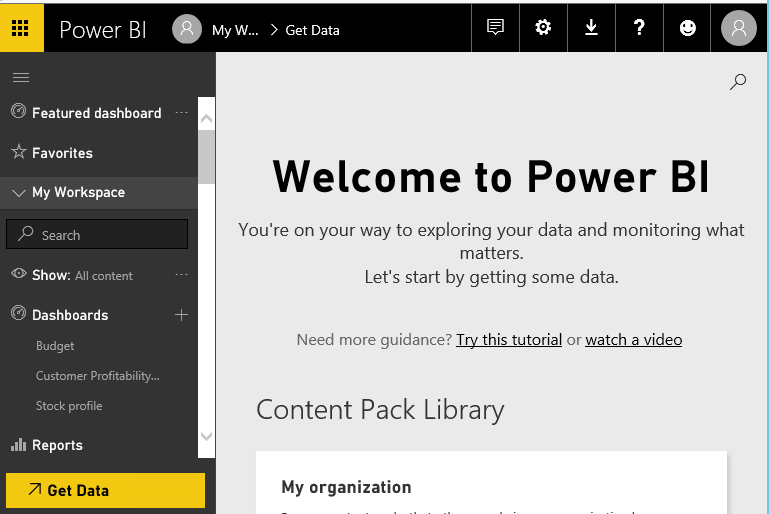Add a new dashboard with plus icon
This screenshot has height=514, width=769.
click(x=181, y=315)
